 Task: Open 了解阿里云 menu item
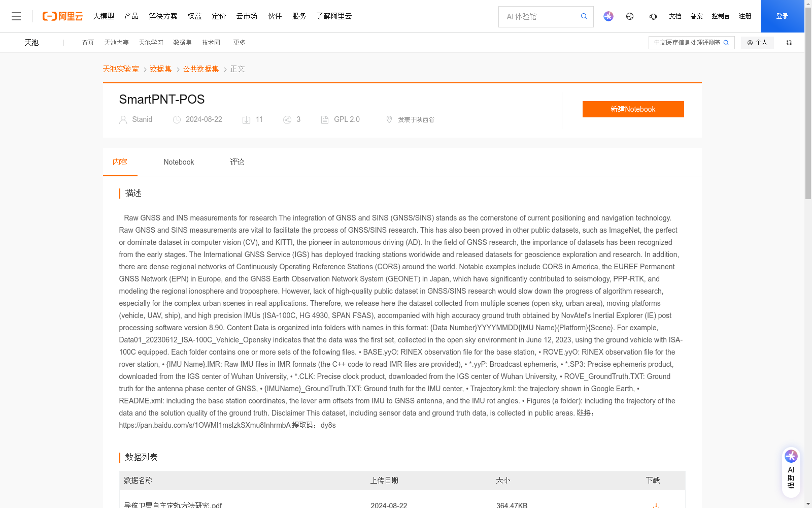(334, 16)
